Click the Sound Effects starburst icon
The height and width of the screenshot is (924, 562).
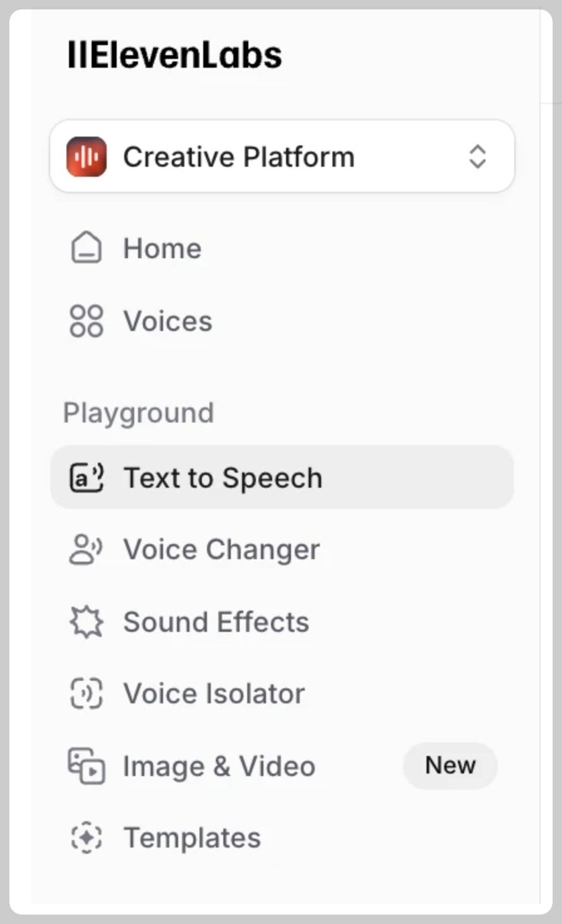pyautogui.click(x=86, y=622)
